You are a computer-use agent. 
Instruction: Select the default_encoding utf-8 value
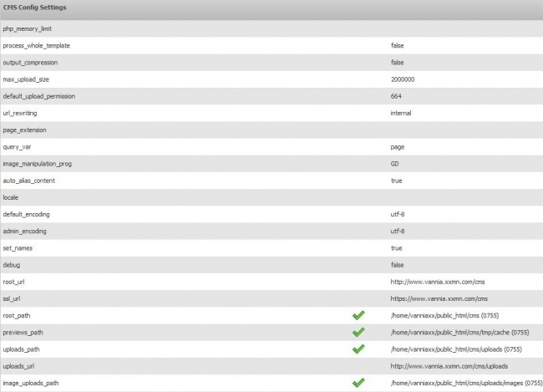coord(398,214)
